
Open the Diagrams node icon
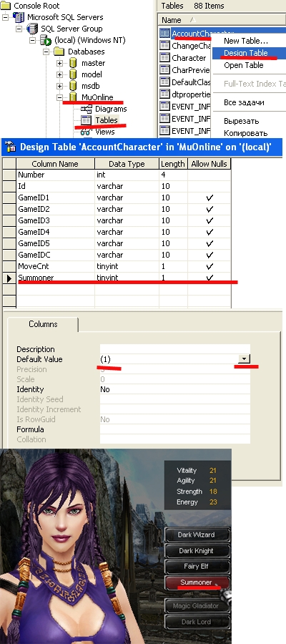87,109
